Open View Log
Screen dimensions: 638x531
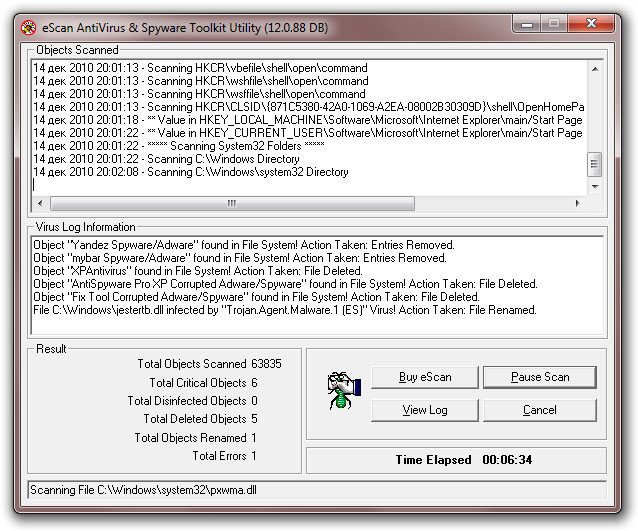tap(425, 410)
